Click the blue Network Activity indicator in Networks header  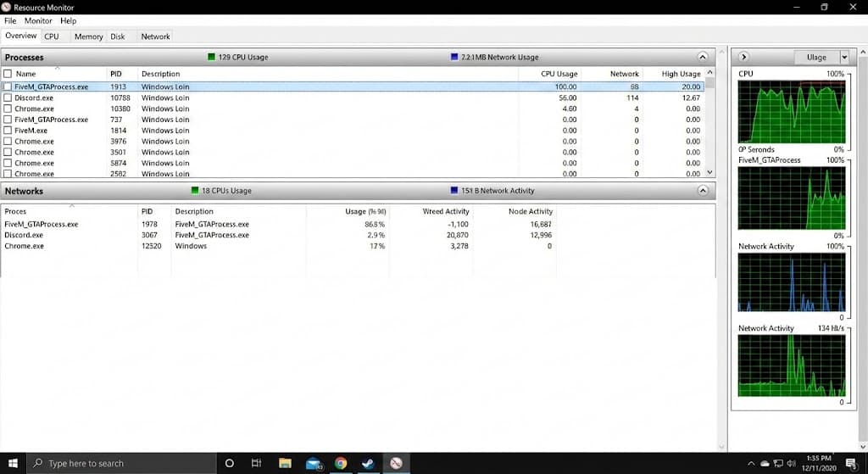pyautogui.click(x=454, y=191)
